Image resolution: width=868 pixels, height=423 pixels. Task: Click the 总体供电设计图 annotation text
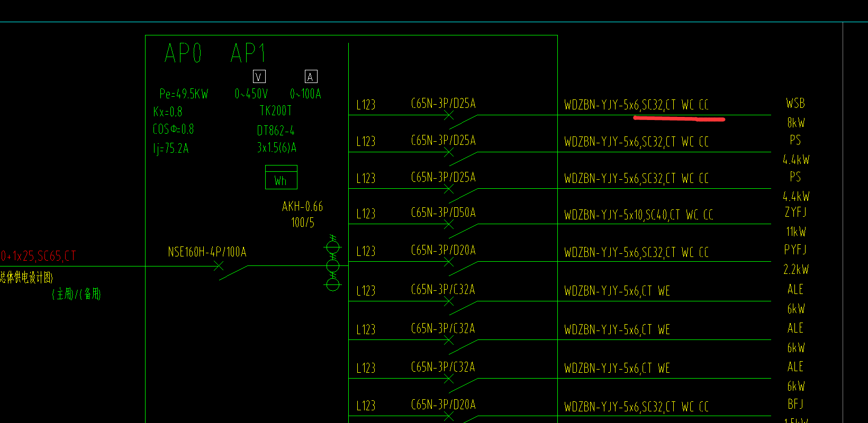coord(26,278)
